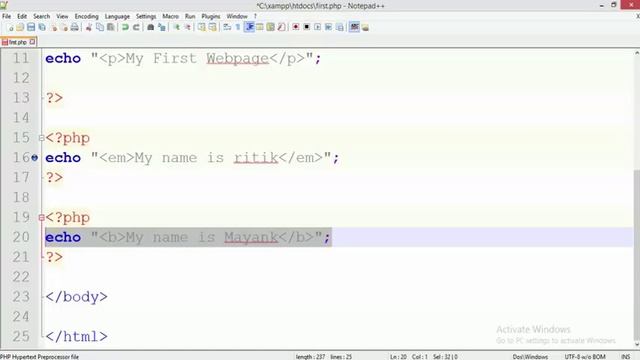Toggle synchronize horizontal scrolling icon

coord(212,27)
